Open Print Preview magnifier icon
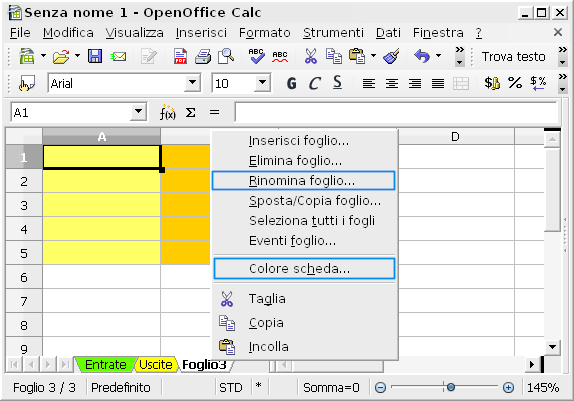The image size is (574, 401). pyautogui.click(x=226, y=56)
